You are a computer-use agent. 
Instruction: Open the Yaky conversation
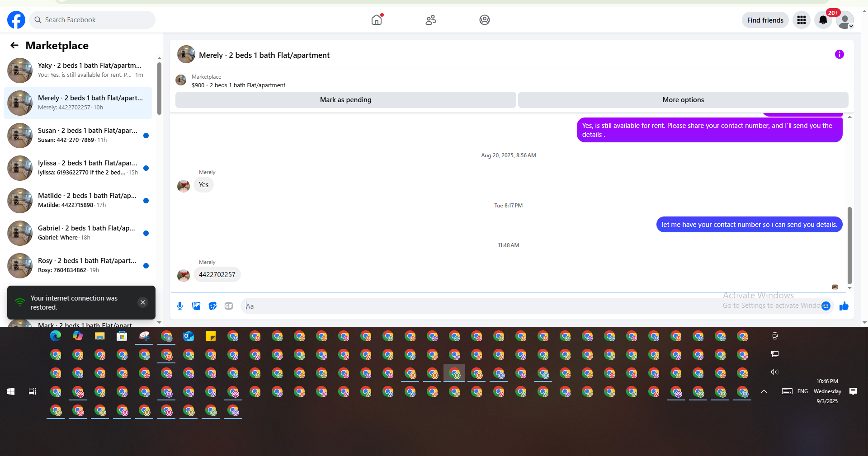point(78,71)
